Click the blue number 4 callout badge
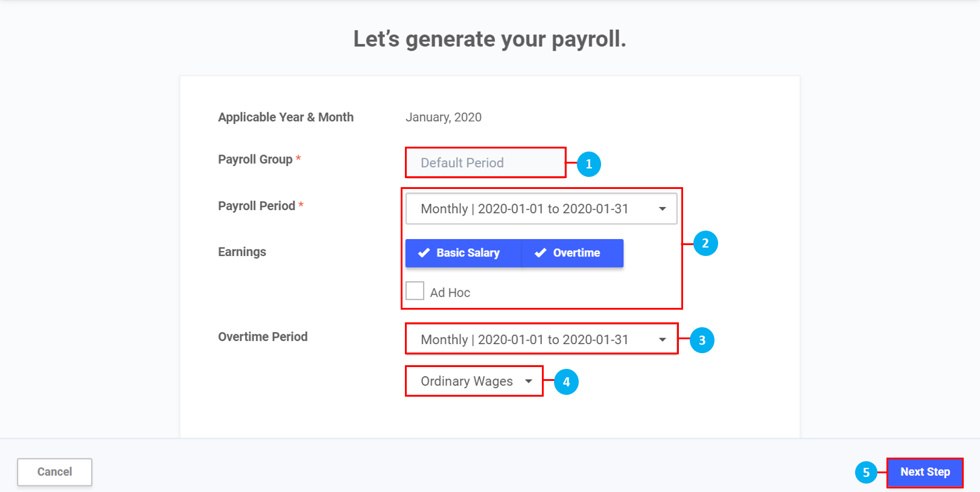980x492 pixels. coord(566,382)
